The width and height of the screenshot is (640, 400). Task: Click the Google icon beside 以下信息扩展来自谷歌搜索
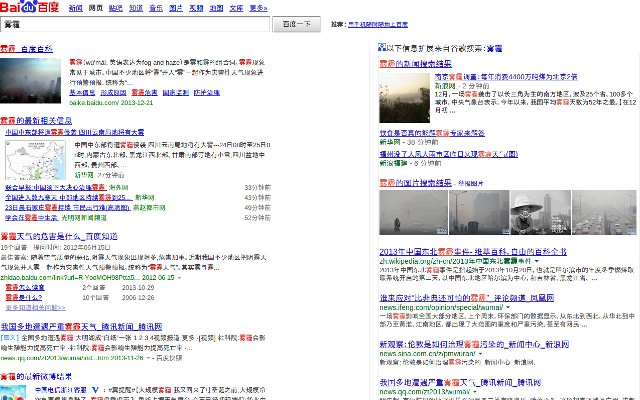coord(382,47)
